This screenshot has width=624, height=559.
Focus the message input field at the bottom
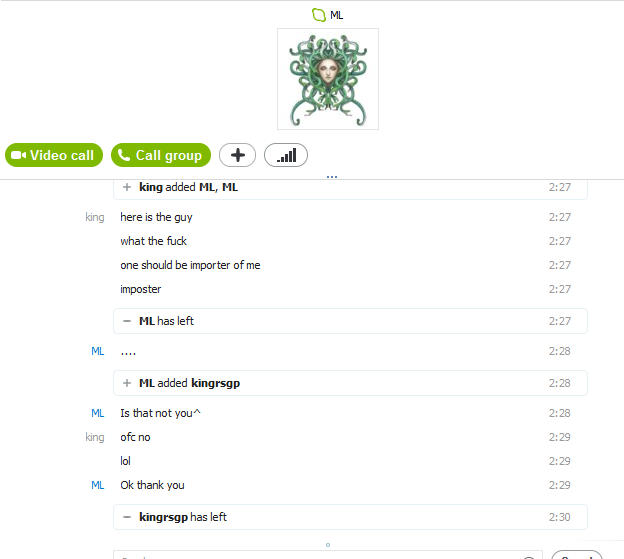click(328, 555)
